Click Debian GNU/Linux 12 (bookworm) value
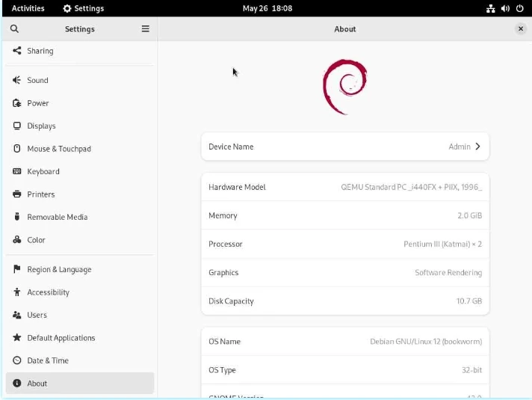 point(426,342)
